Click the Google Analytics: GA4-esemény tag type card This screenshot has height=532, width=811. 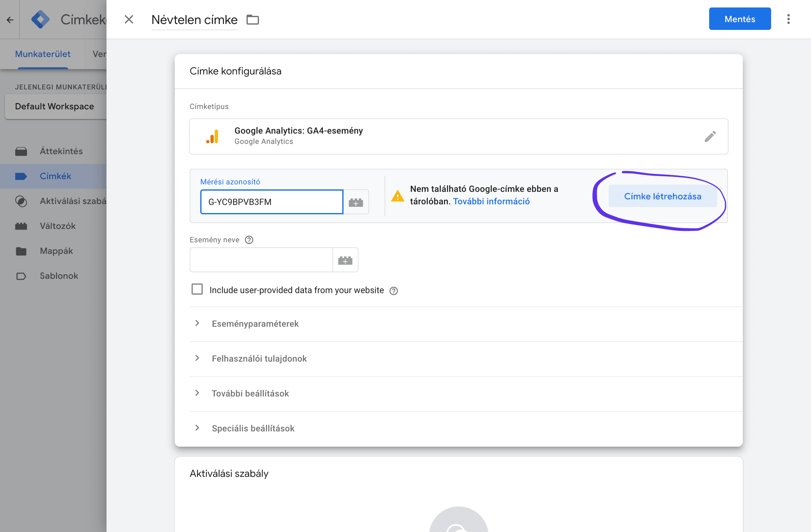[x=458, y=136]
